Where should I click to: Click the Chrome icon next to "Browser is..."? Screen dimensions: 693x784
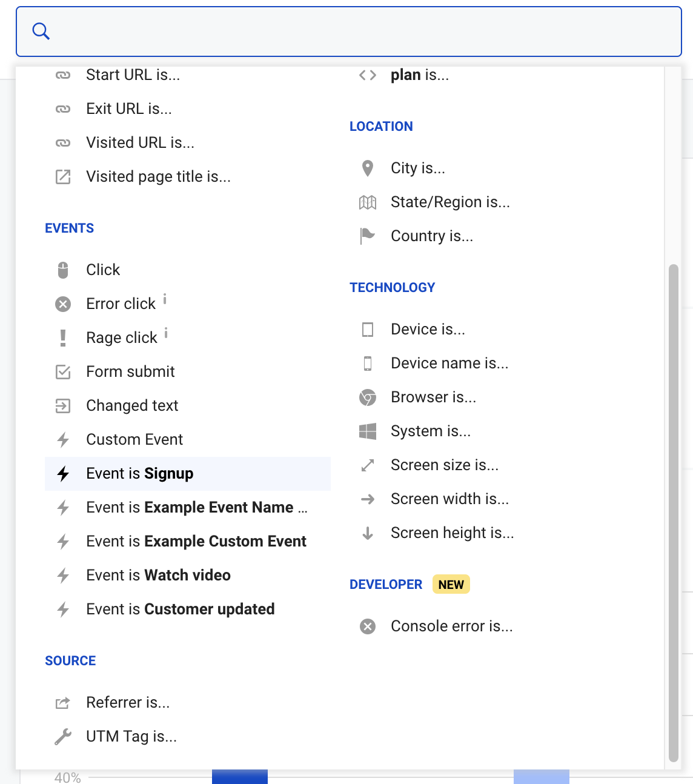click(368, 397)
